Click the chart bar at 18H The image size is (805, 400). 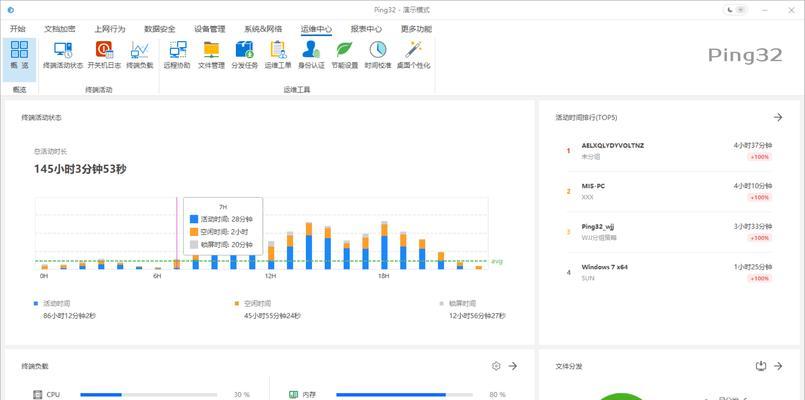384,245
